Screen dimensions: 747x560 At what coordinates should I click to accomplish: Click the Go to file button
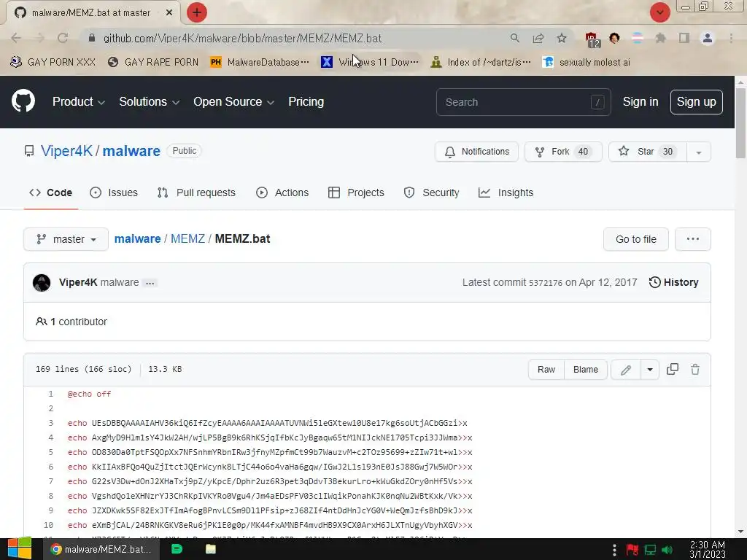click(636, 239)
